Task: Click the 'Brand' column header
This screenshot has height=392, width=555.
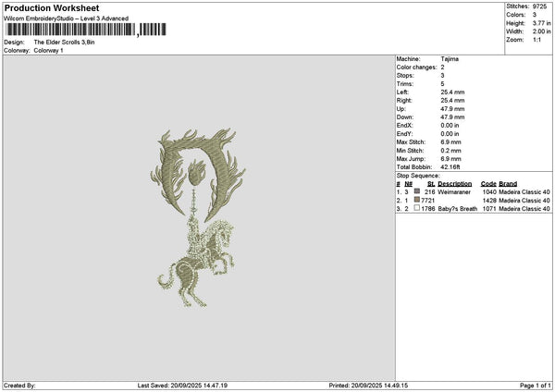Action: (508, 184)
